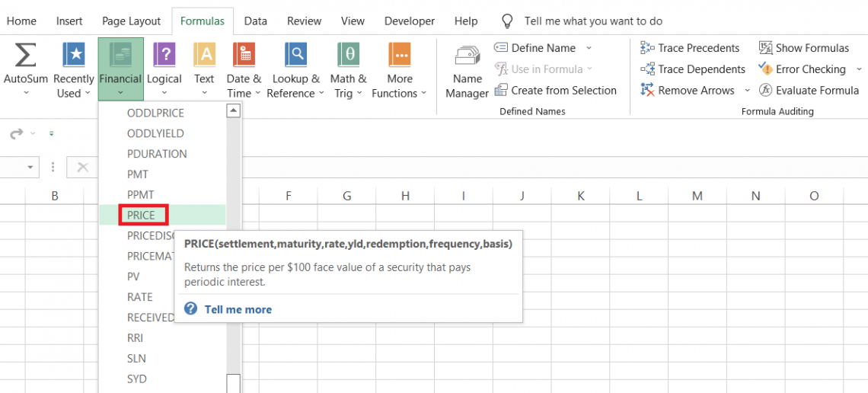Screen dimensions: 868x393
Task: Open the Recently Used functions icon
Action: (x=74, y=56)
